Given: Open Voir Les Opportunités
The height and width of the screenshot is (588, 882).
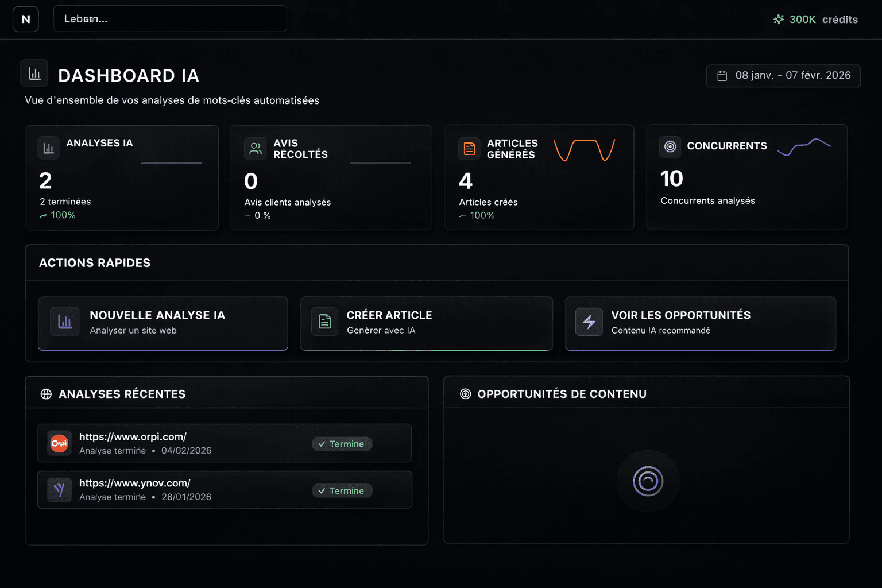Looking at the screenshot, I should tap(700, 323).
